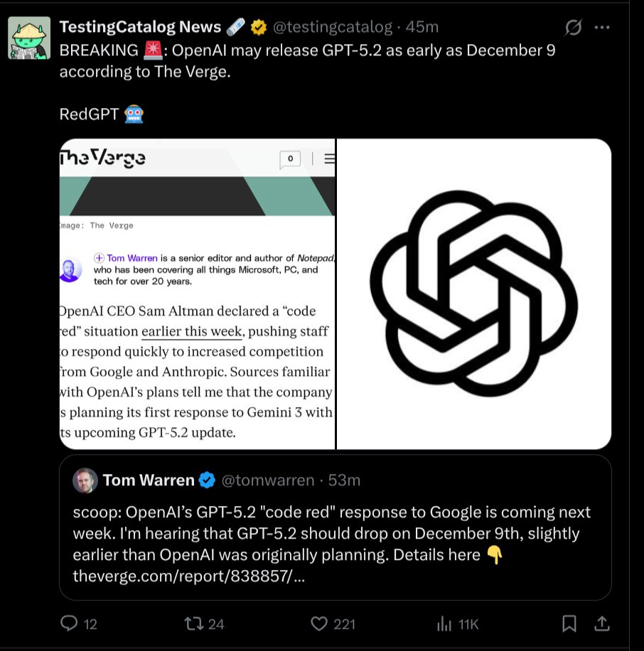This screenshot has height=651, width=644.
Task: Bookmark this post
Action: (569, 623)
